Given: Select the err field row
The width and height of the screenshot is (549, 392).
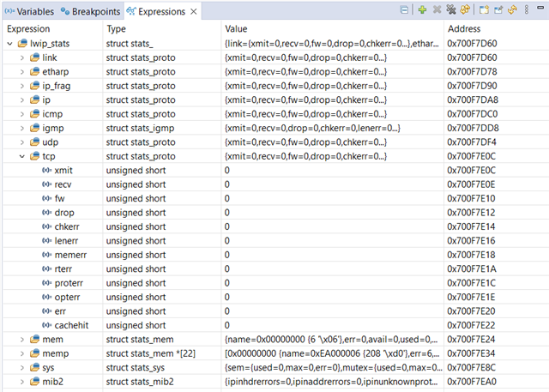Looking at the screenshot, I should click(276, 311).
